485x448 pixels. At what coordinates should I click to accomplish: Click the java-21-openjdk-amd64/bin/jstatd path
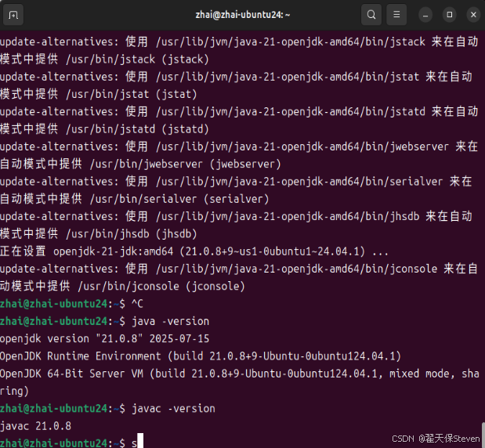291,112
